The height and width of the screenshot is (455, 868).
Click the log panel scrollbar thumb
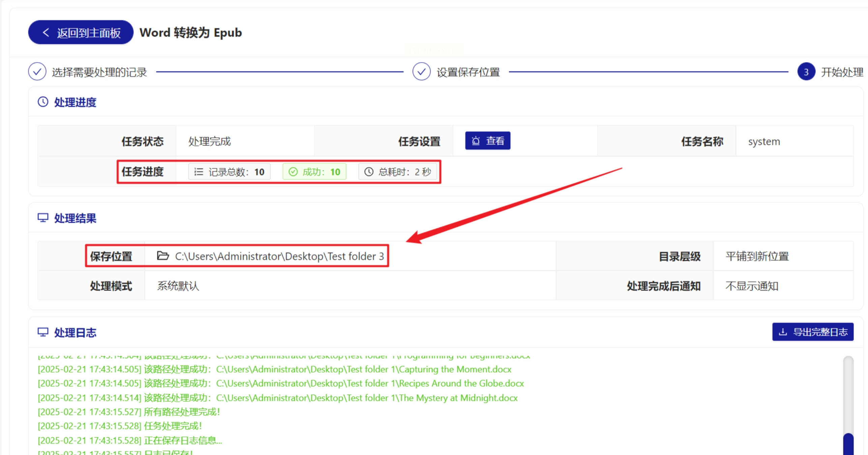click(x=848, y=444)
